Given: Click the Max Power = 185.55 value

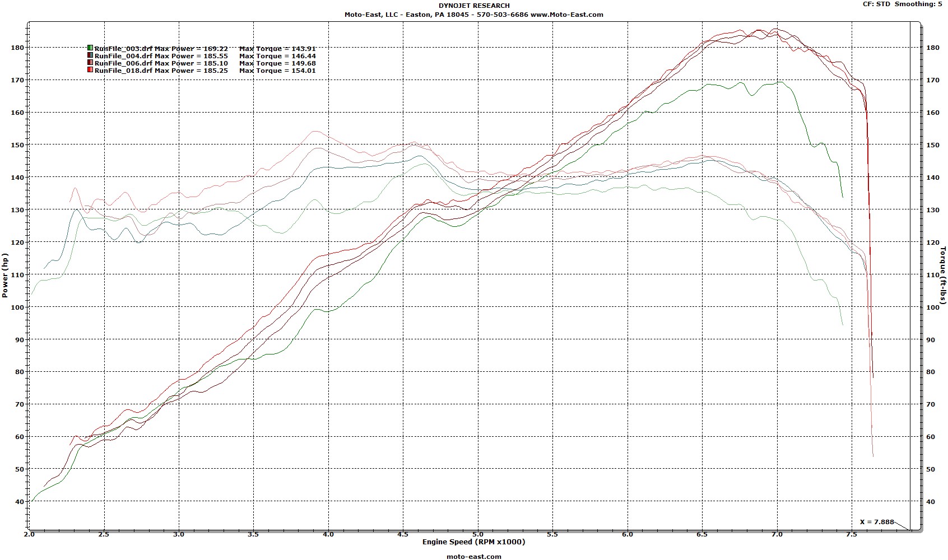Looking at the screenshot, I should pos(191,56).
